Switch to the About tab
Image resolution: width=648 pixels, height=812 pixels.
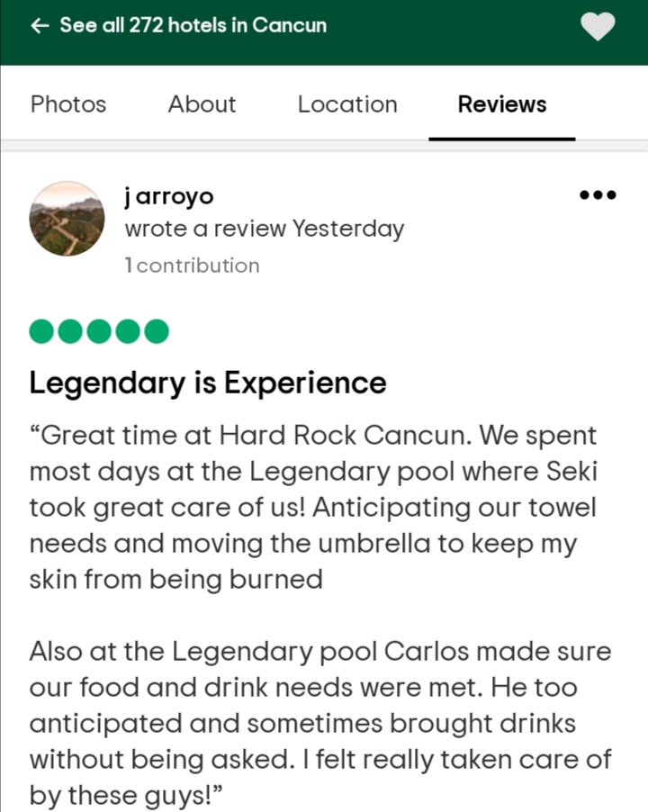click(202, 104)
